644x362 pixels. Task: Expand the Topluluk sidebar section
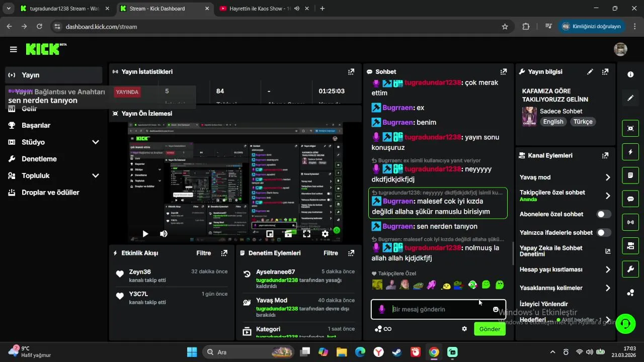pyautogui.click(x=96, y=175)
